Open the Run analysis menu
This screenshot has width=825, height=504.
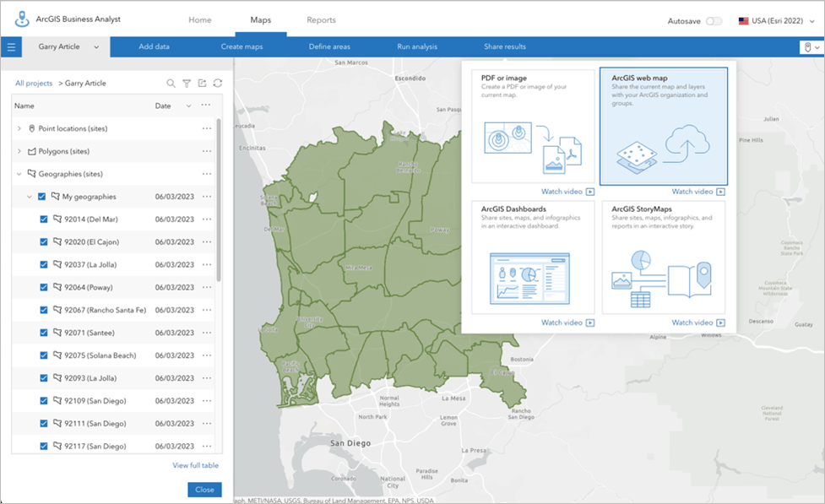[x=417, y=46]
